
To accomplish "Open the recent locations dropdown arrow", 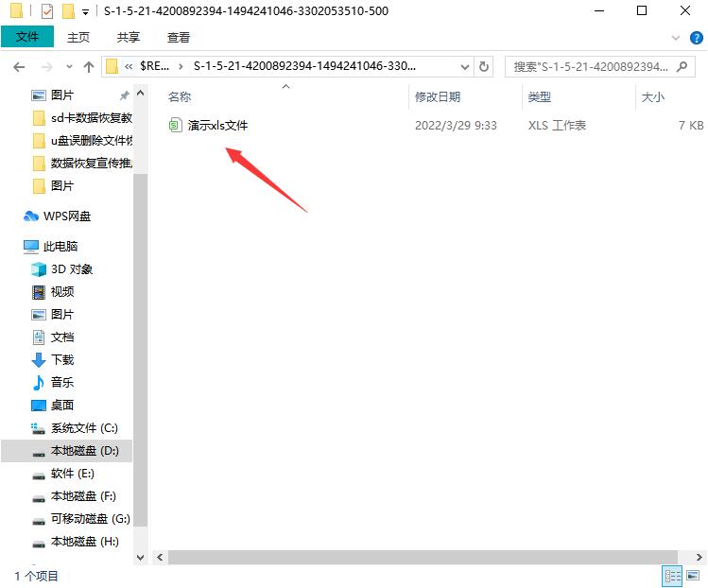I will tap(69, 67).
